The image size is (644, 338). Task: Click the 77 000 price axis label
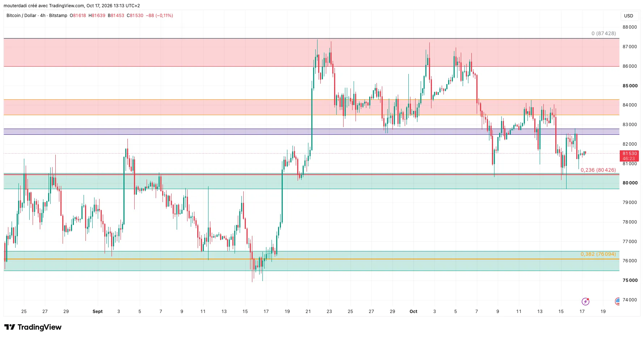[630, 242]
